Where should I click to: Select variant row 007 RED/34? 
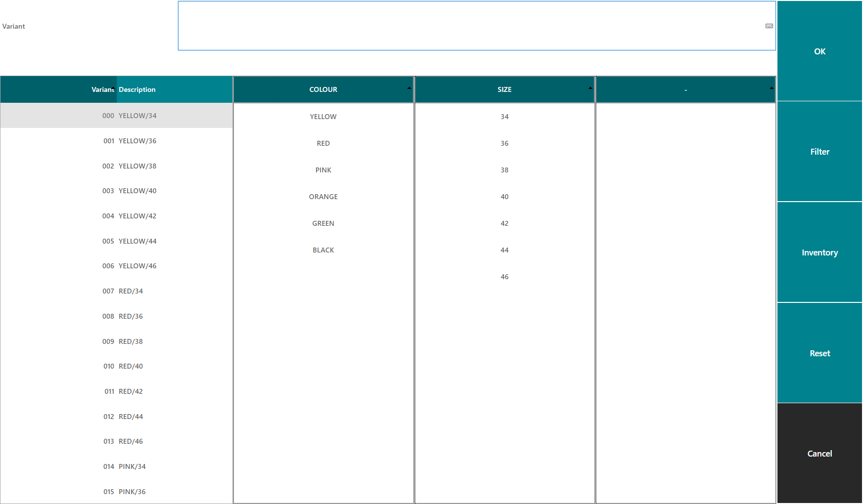coord(116,291)
